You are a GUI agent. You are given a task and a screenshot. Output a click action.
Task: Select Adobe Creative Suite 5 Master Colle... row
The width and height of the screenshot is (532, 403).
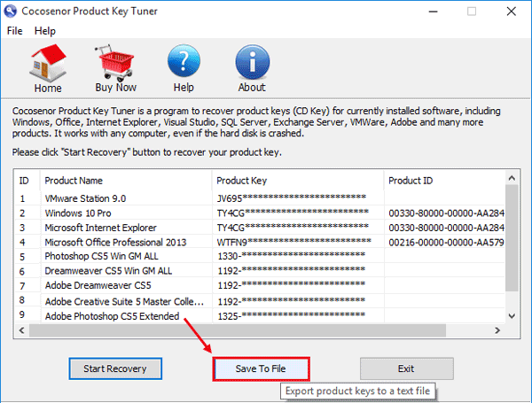(x=260, y=301)
